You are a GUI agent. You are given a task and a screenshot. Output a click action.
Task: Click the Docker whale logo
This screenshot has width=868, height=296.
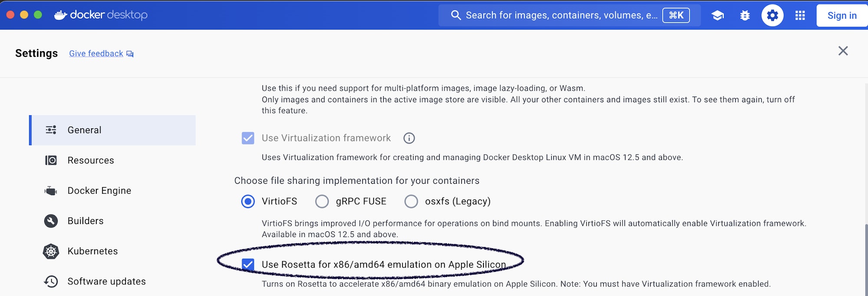[x=60, y=15]
